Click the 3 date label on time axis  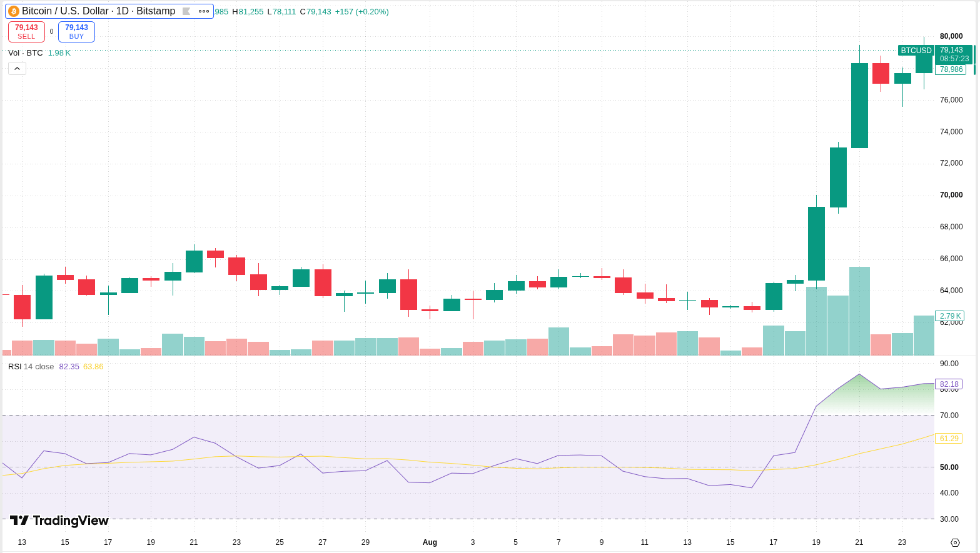[x=473, y=542]
